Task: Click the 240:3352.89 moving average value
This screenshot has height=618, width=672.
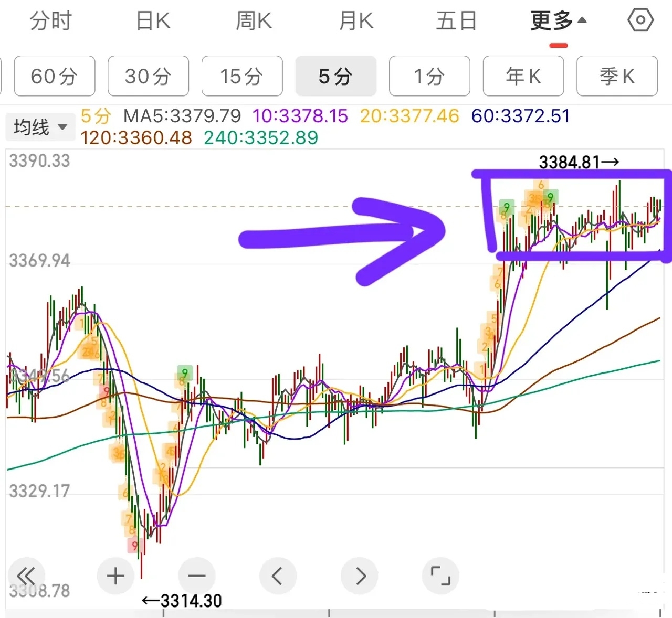Action: [x=261, y=138]
